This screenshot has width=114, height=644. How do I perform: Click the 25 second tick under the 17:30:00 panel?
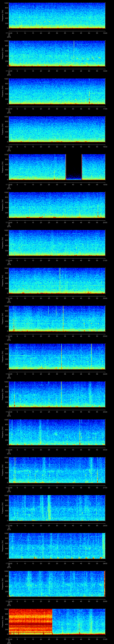click(x=49, y=639)
